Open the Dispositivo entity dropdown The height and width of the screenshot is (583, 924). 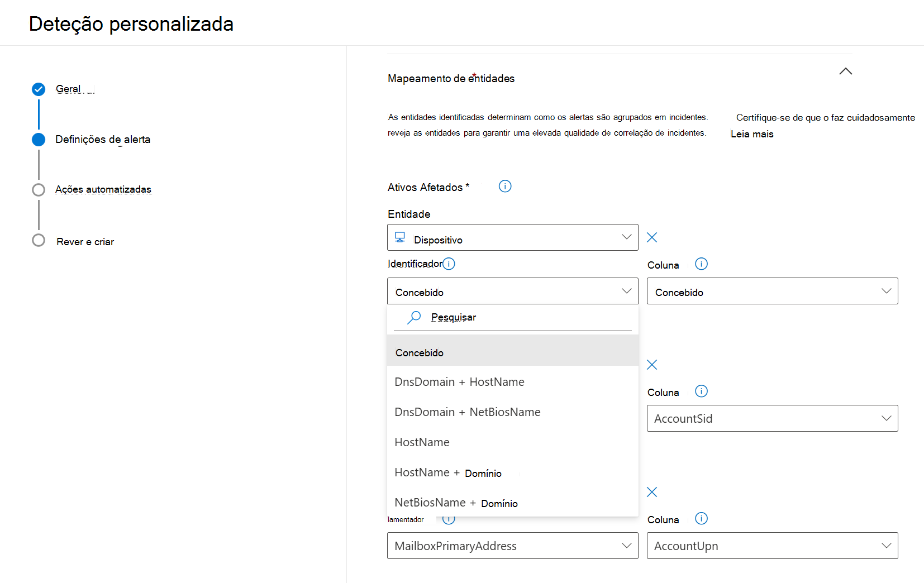(512, 237)
